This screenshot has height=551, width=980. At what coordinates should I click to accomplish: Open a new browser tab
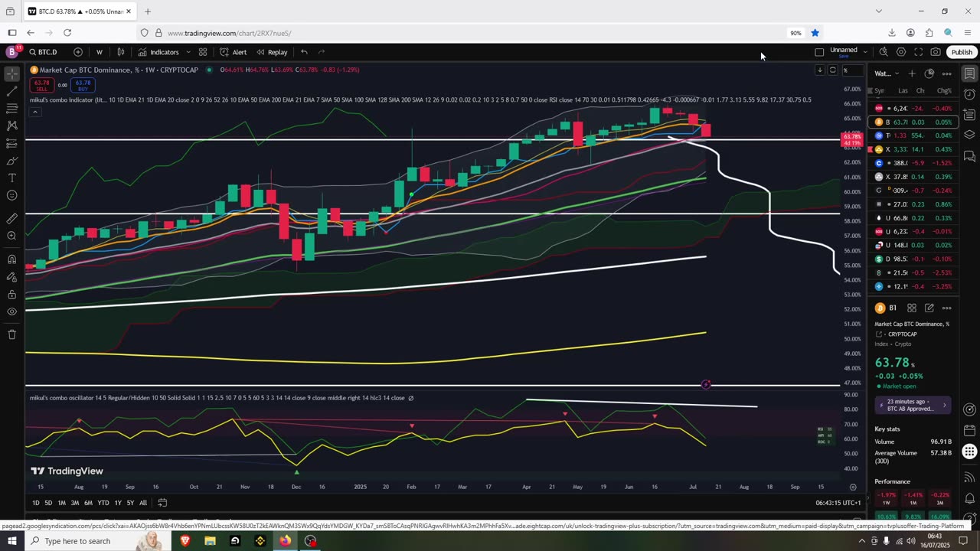point(148,11)
